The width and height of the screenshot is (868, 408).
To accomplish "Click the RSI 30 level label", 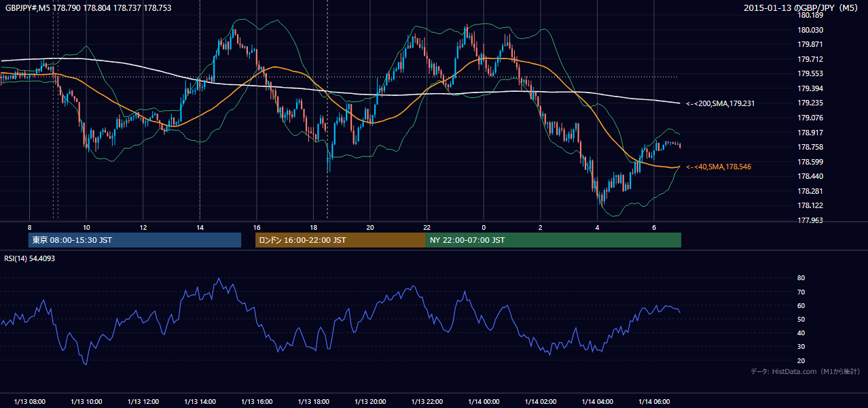I will coord(801,347).
